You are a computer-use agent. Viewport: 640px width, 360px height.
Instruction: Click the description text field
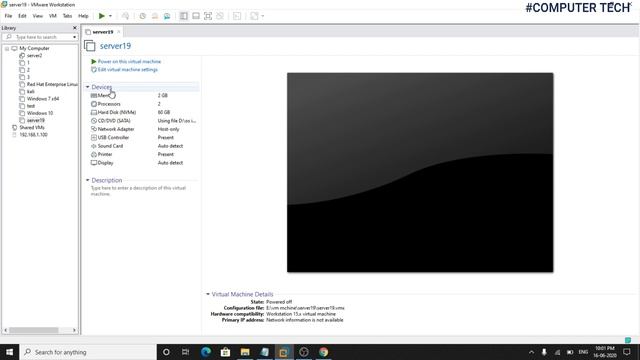pos(138,191)
